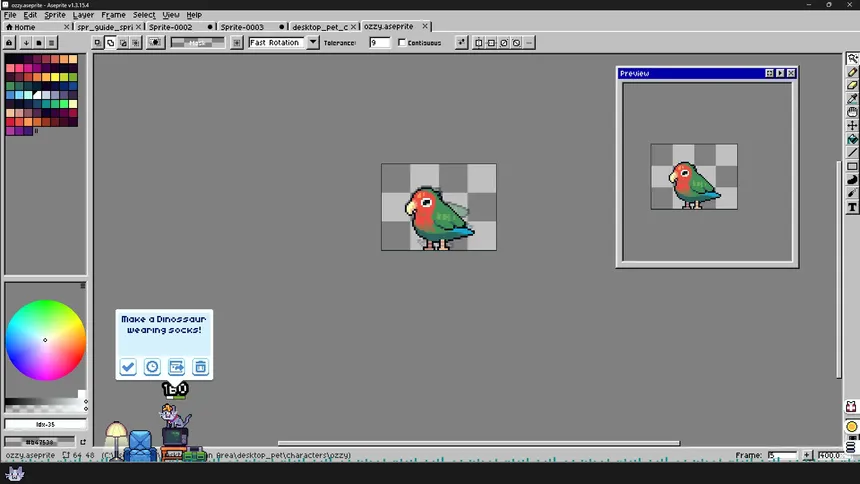This screenshot has height=484, width=860.
Task: Pick the Eyedropper tool
Action: (852, 99)
